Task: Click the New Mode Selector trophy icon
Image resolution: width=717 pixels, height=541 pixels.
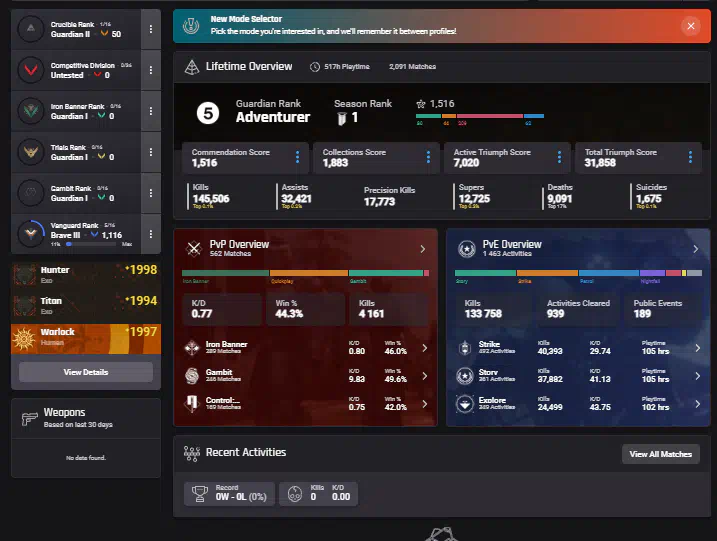Action: (x=191, y=26)
